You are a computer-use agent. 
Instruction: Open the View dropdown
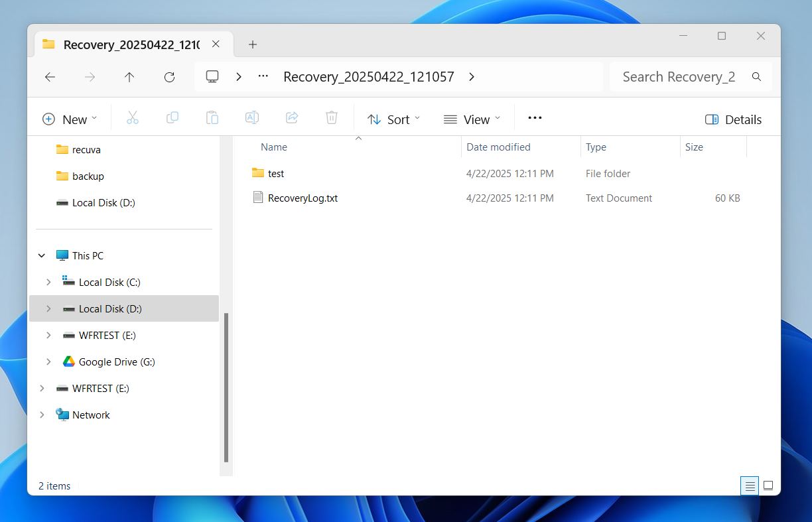click(x=472, y=119)
